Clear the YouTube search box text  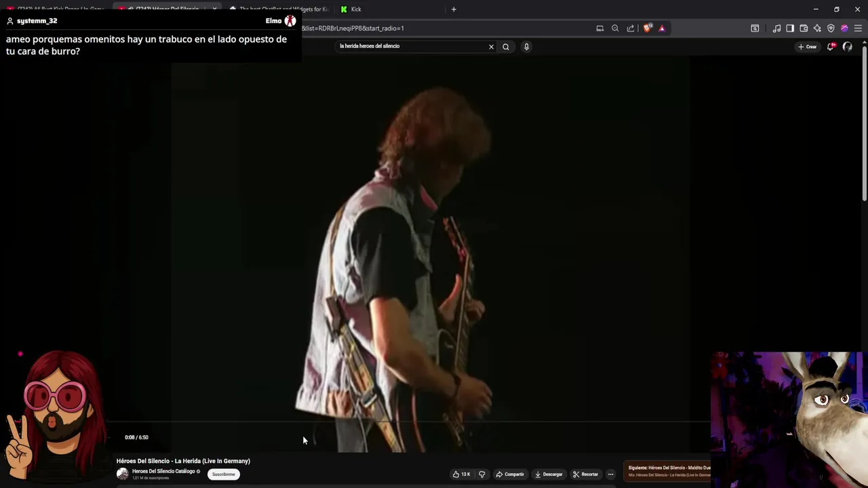491,47
